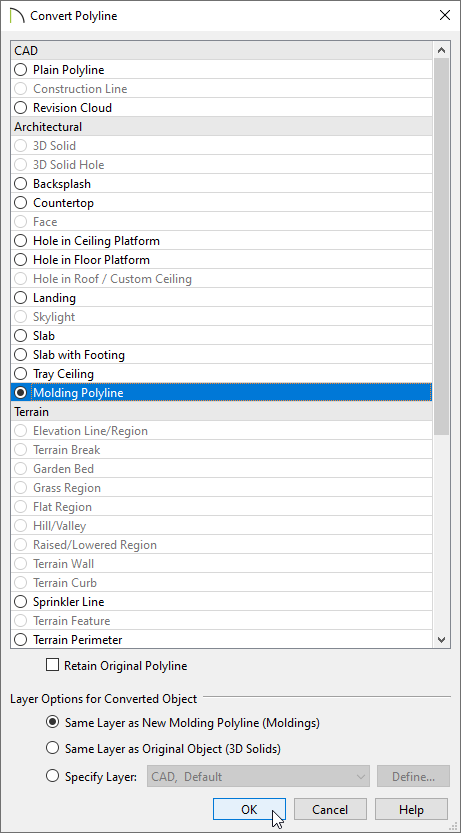This screenshot has width=461, height=833.
Task: Click the OK button
Action: pyautogui.click(x=249, y=809)
